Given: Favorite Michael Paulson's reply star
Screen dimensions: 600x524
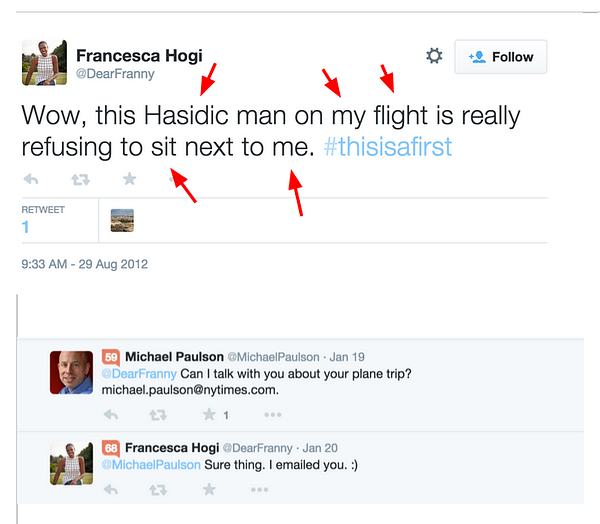Looking at the screenshot, I should [x=209, y=414].
